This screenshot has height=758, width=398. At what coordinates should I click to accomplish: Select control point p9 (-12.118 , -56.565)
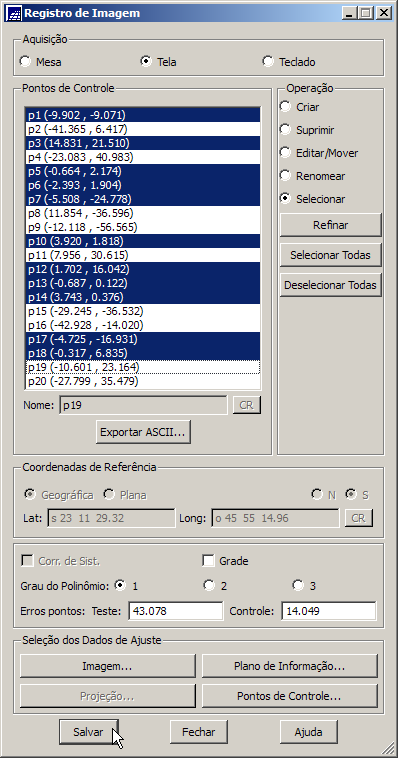pyautogui.click(x=143, y=227)
